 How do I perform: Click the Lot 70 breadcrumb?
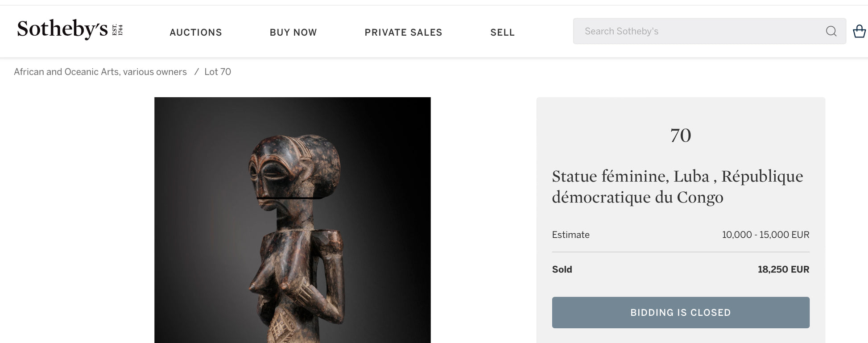tap(218, 72)
